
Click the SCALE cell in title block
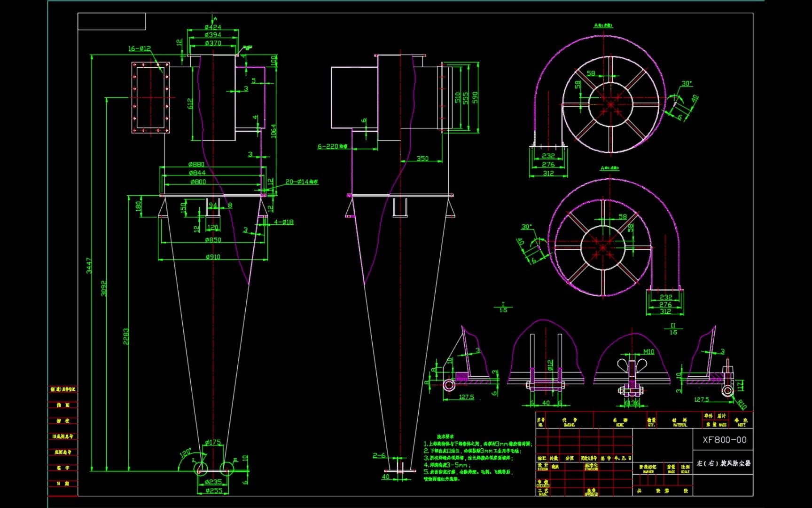[685, 469]
